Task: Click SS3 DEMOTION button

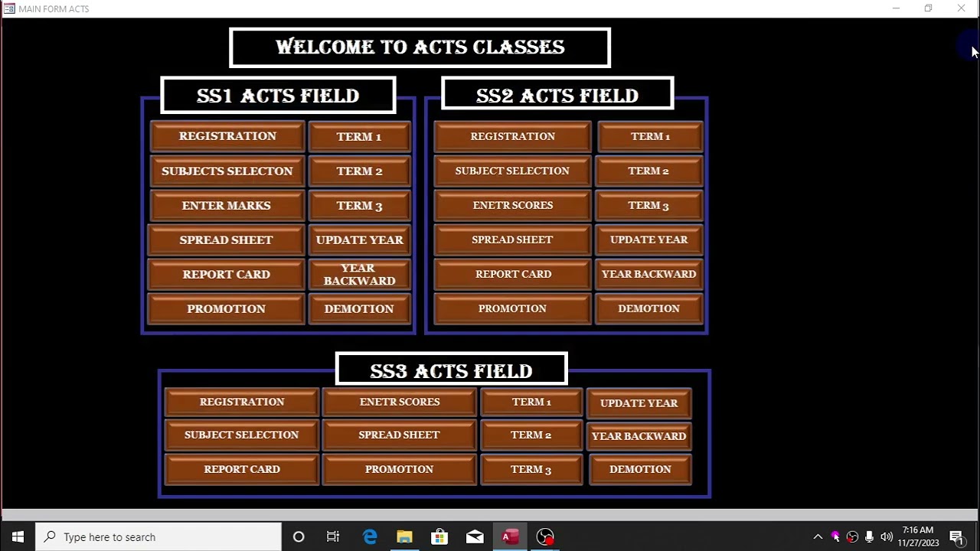Action: [x=639, y=469]
